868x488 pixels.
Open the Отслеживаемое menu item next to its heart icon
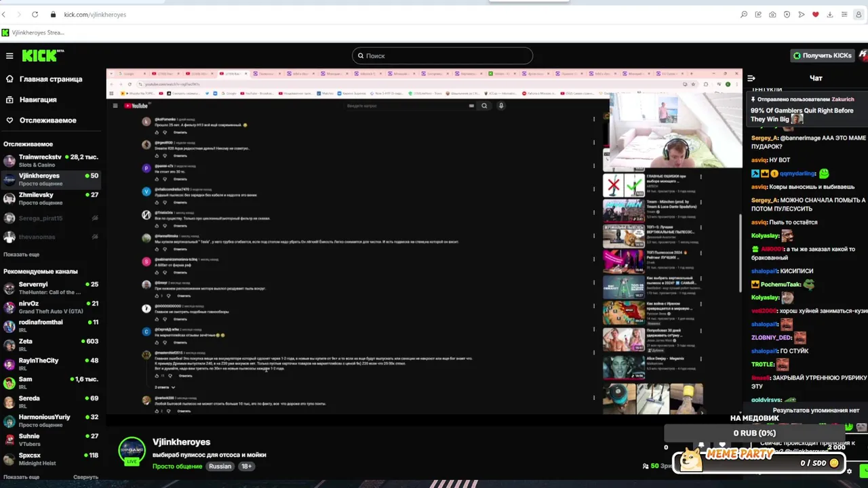[x=47, y=120]
